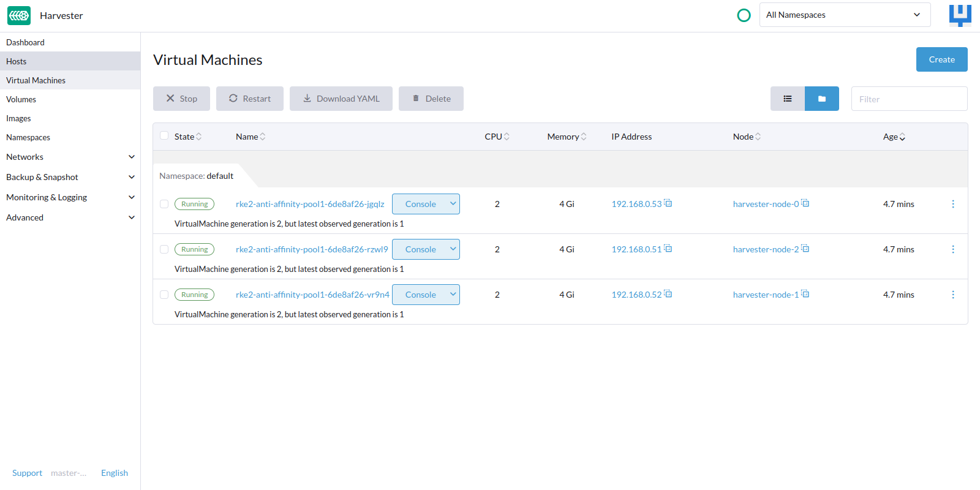Sort table by State column

pyautogui.click(x=188, y=137)
